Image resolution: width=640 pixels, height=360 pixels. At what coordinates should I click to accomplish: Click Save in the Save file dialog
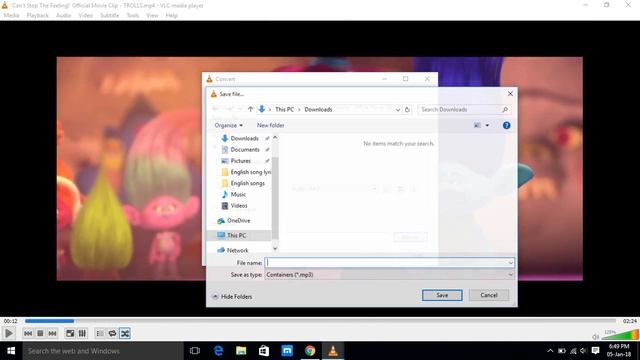(x=442, y=295)
